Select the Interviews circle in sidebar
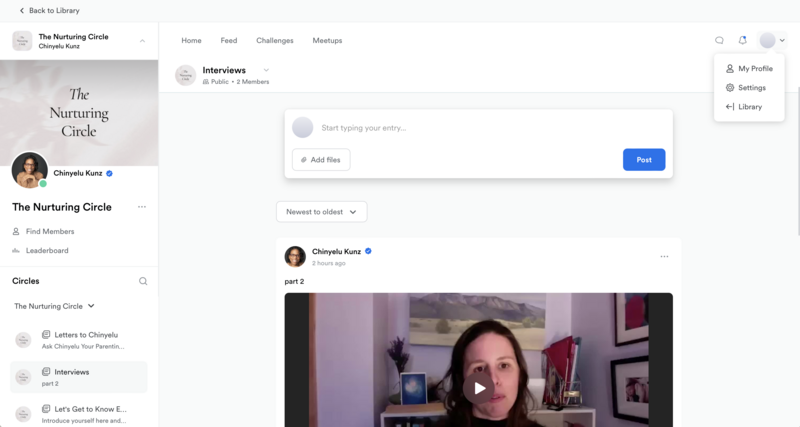Image resolution: width=800 pixels, height=427 pixels. coord(79,378)
